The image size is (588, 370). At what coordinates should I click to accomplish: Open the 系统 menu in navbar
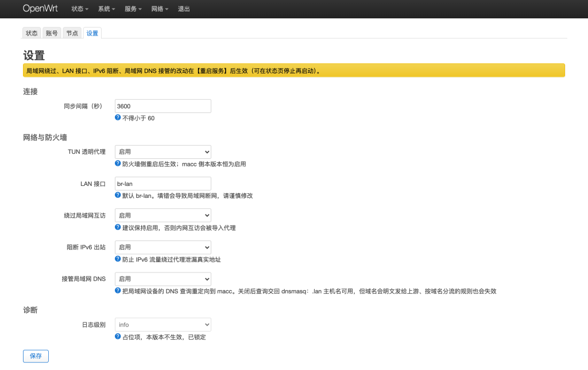pyautogui.click(x=106, y=9)
